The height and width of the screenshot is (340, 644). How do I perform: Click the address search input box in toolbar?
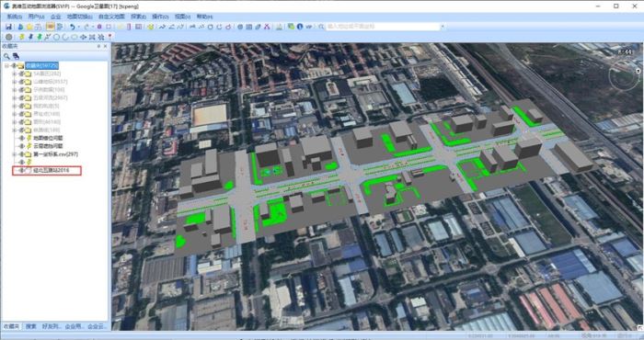(383, 27)
